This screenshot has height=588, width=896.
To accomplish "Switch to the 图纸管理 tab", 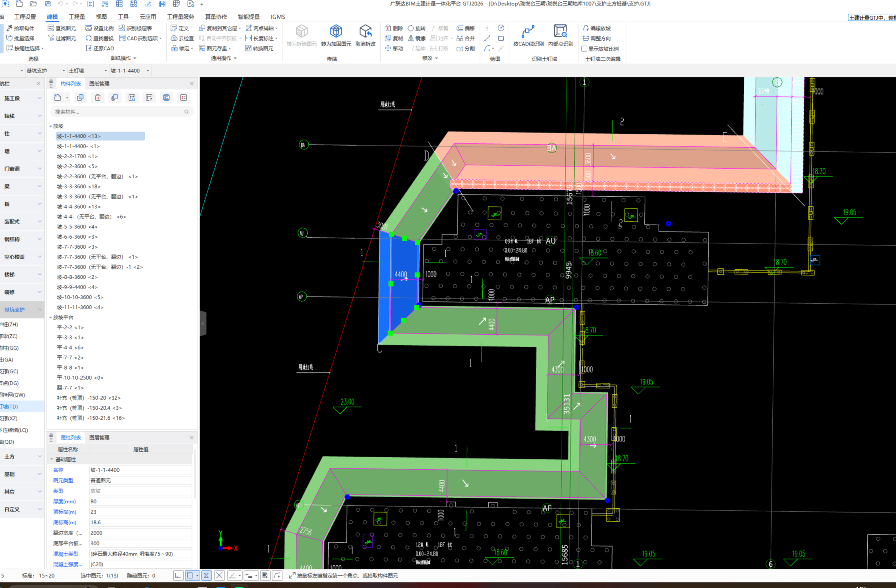I will click(x=99, y=84).
